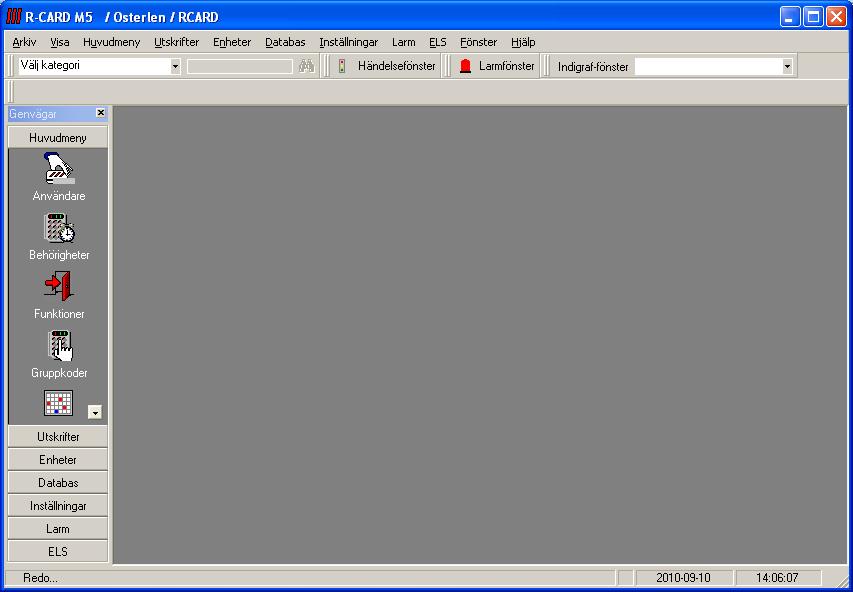Select Huvudmeny section in Genvägar panel

click(x=58, y=138)
